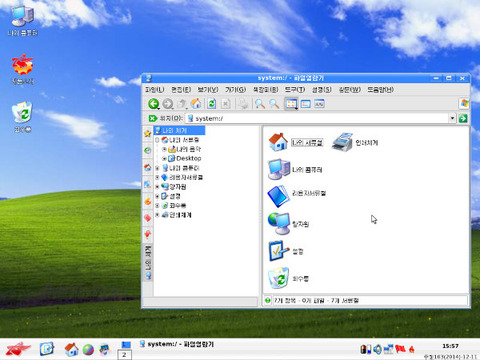480x360 pixels.
Task: Open the help menu marked (H)
Action: [x=380, y=90]
